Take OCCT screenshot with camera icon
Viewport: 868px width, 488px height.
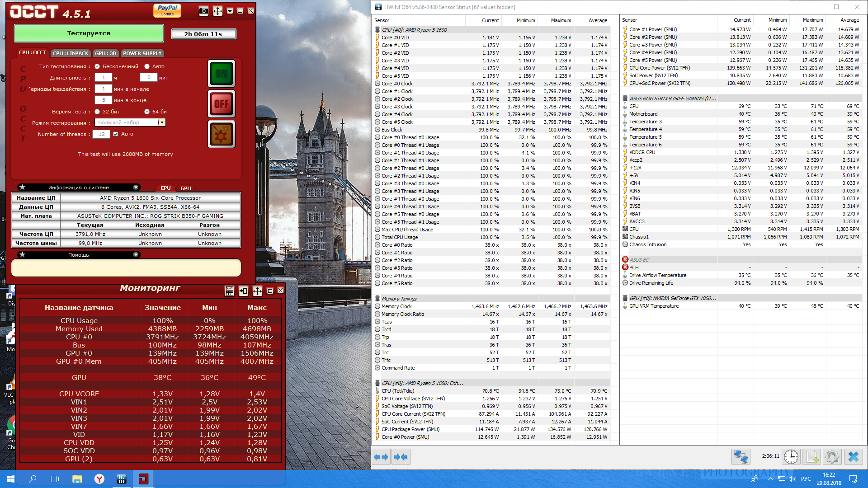coord(203,11)
